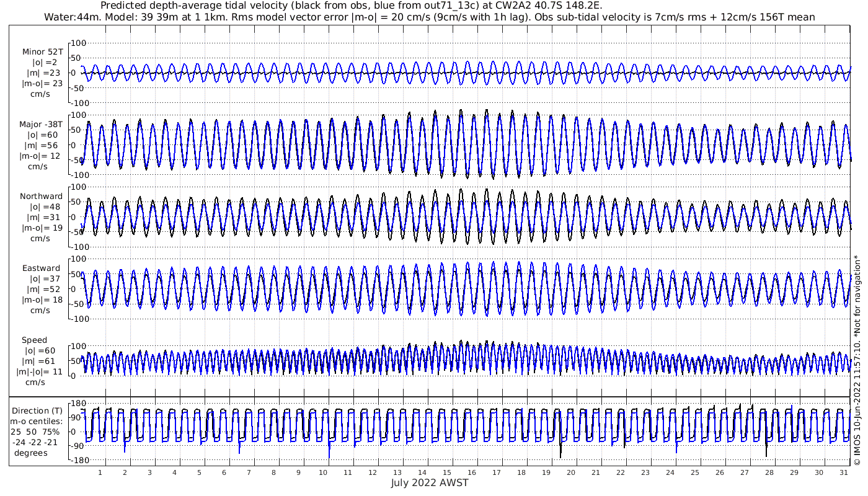Viewport: 868px width, 496px height.
Task: Click the vertical IMOS copyright text on the right
Action: 857,360
